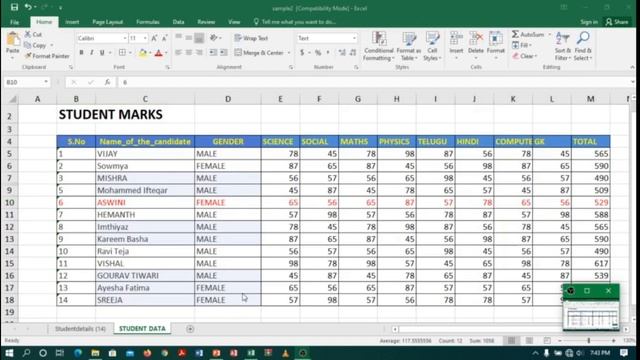This screenshot has height=360, width=640.
Task: Open the font size dropdown
Action: [x=145, y=38]
